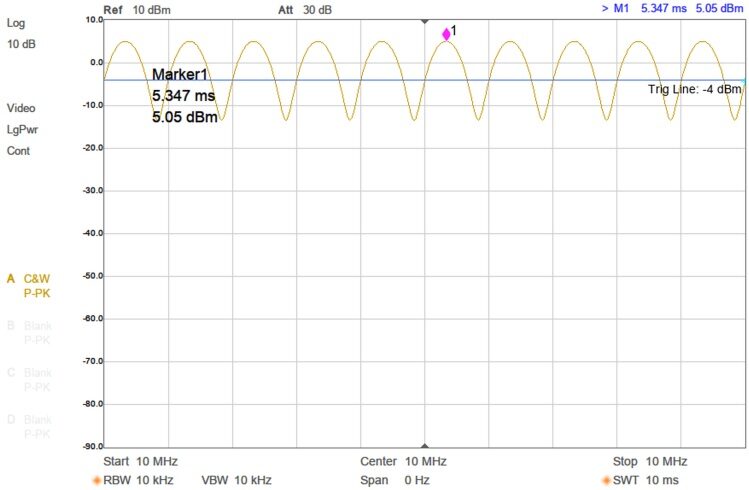Click the RBW 10 kHz value
This screenshot has width=749, height=490.
tap(139, 480)
